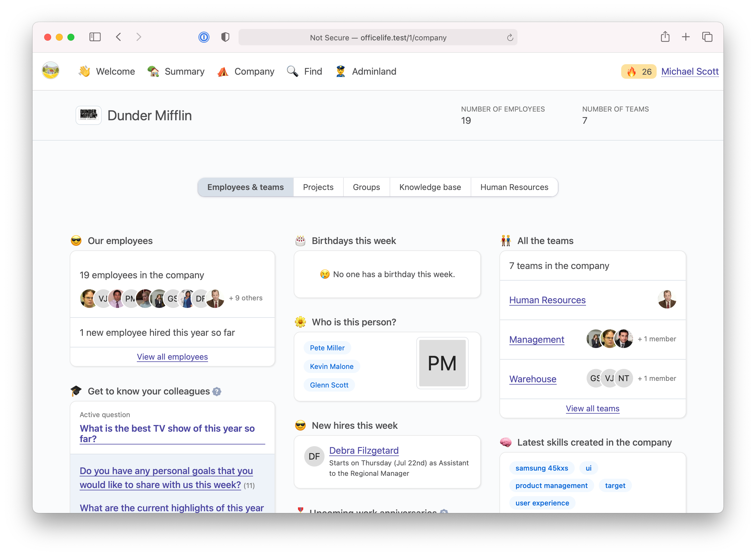
Task: Click the Share icon in toolbar
Action: tap(665, 37)
